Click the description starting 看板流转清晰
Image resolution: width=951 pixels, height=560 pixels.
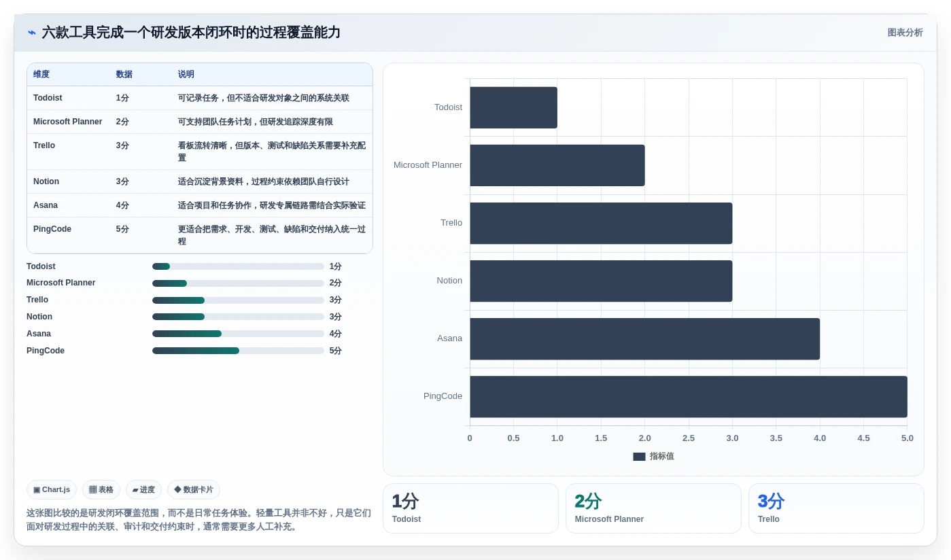[272, 152]
